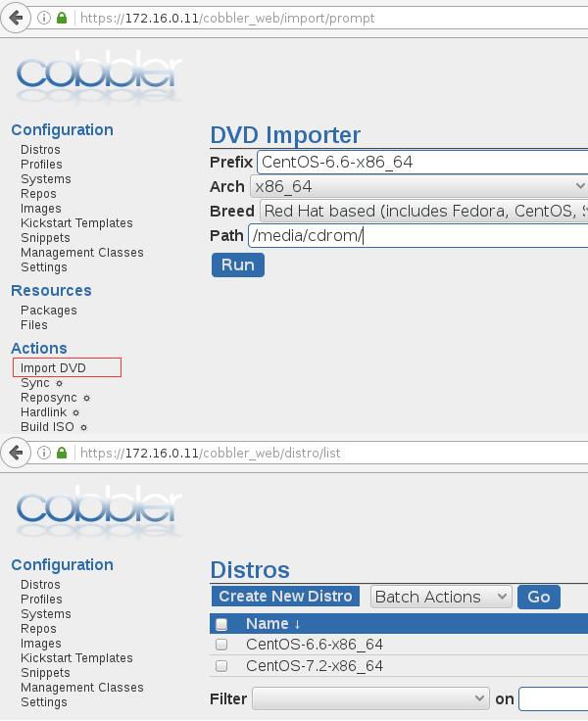Image resolution: width=588 pixels, height=721 pixels.
Task: Open Distros in top Configuration menu
Action: click(40, 150)
